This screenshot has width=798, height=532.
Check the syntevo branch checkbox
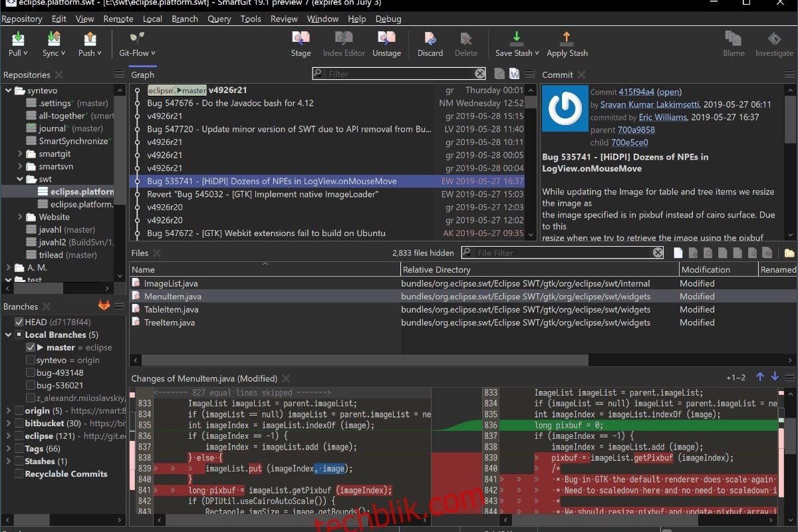(31, 360)
